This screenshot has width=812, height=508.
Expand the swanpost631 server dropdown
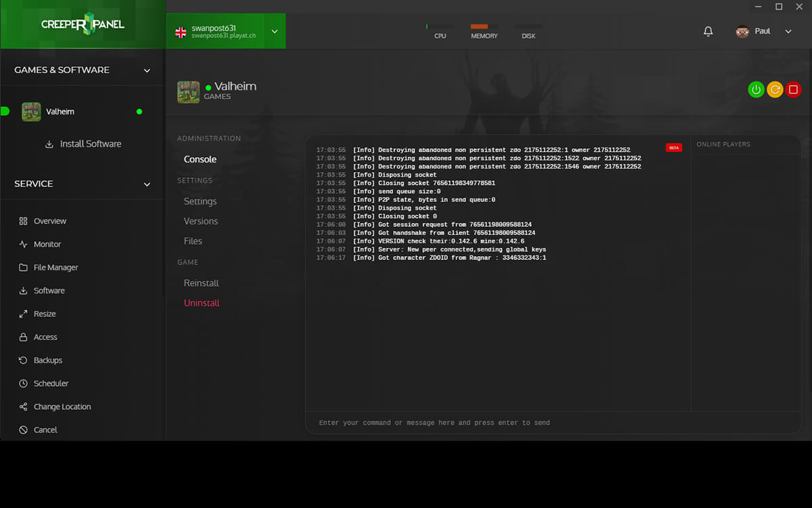click(x=274, y=31)
